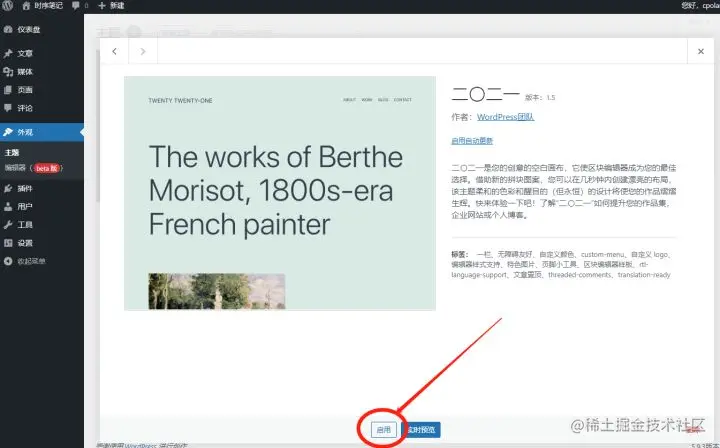Click the paintbrush Appearance icon
The height and width of the screenshot is (448, 720).
pos(8,132)
